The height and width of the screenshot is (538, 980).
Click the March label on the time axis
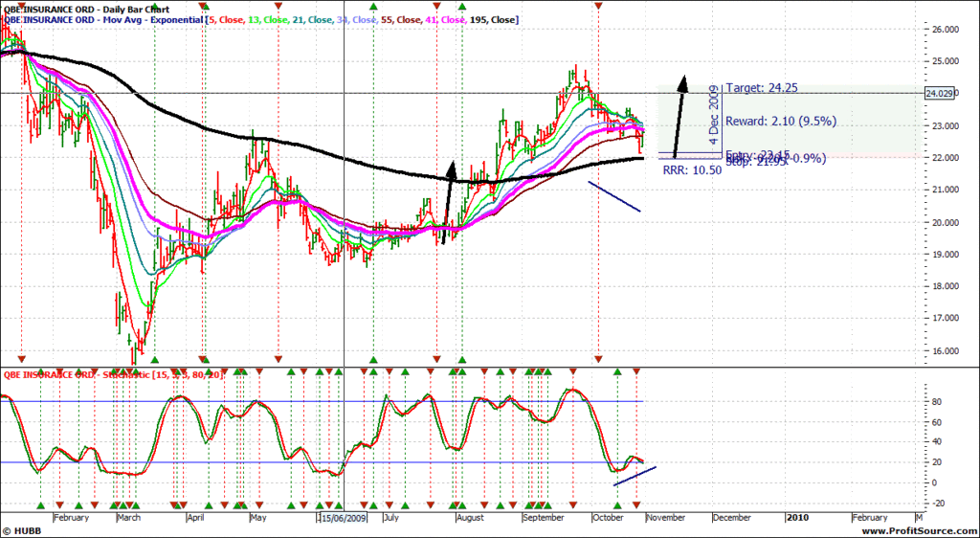129,517
